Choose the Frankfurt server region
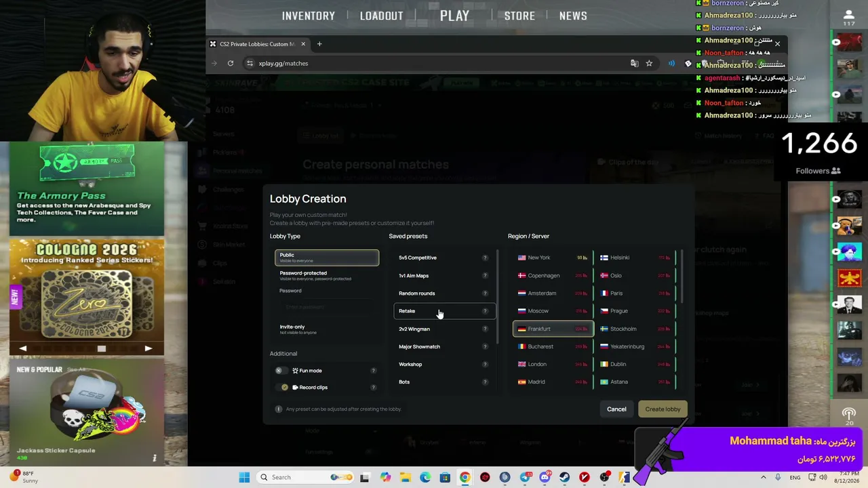 coord(553,329)
